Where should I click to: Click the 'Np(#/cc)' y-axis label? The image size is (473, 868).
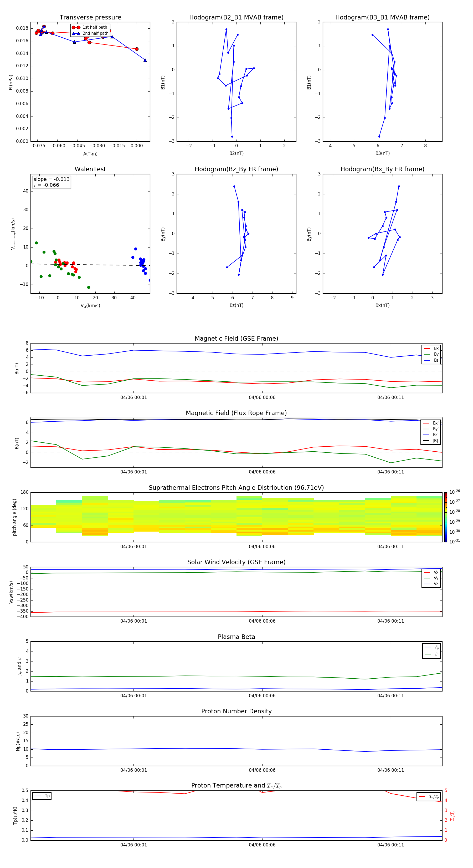pyautogui.click(x=18, y=741)
